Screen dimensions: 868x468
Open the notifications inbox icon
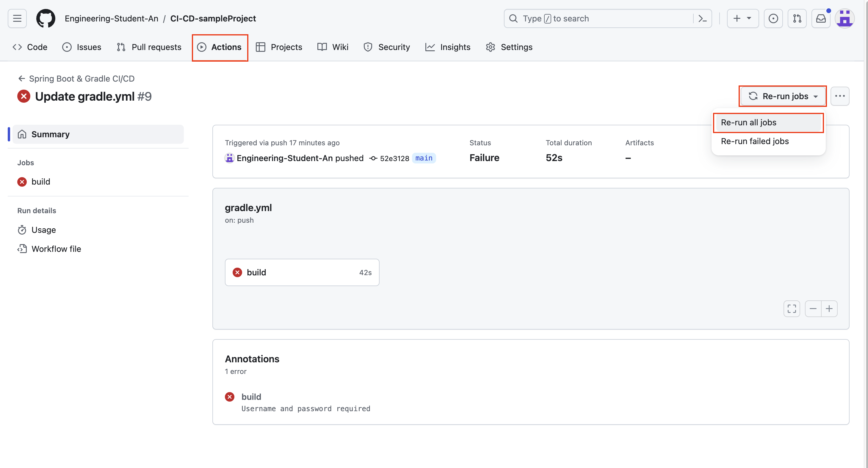(x=820, y=18)
